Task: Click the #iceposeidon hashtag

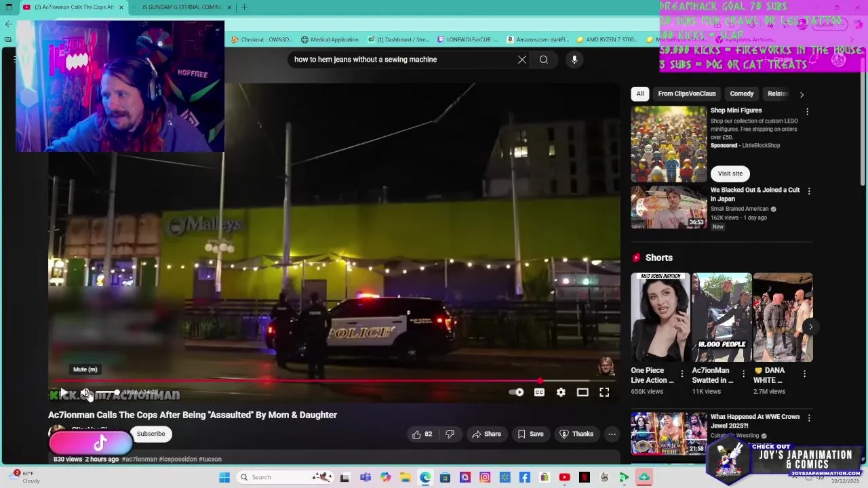Action: (178, 459)
